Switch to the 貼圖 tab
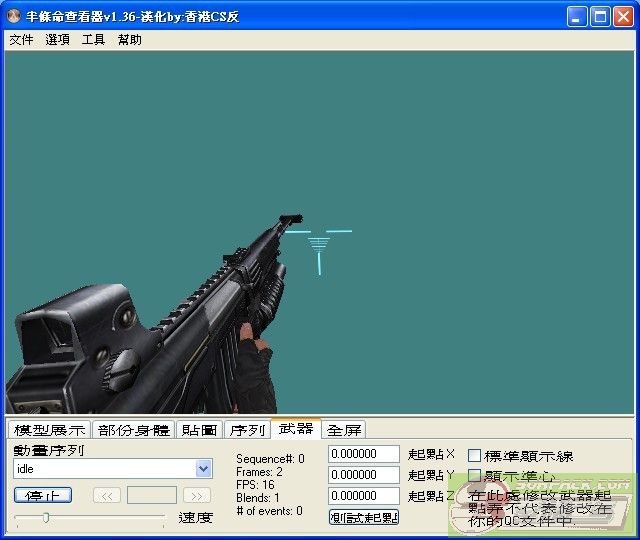The height and width of the screenshot is (540, 640). click(199, 430)
